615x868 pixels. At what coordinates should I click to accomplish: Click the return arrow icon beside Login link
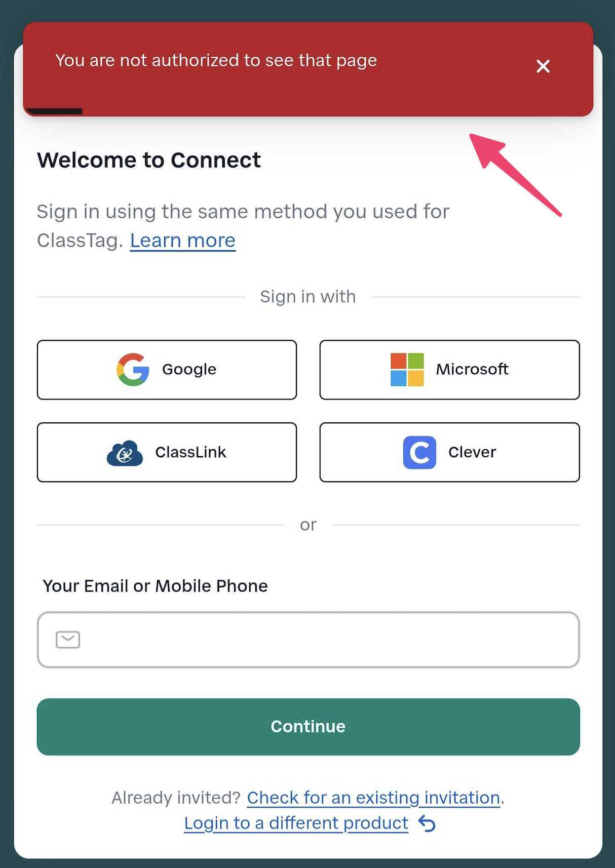[x=427, y=824]
